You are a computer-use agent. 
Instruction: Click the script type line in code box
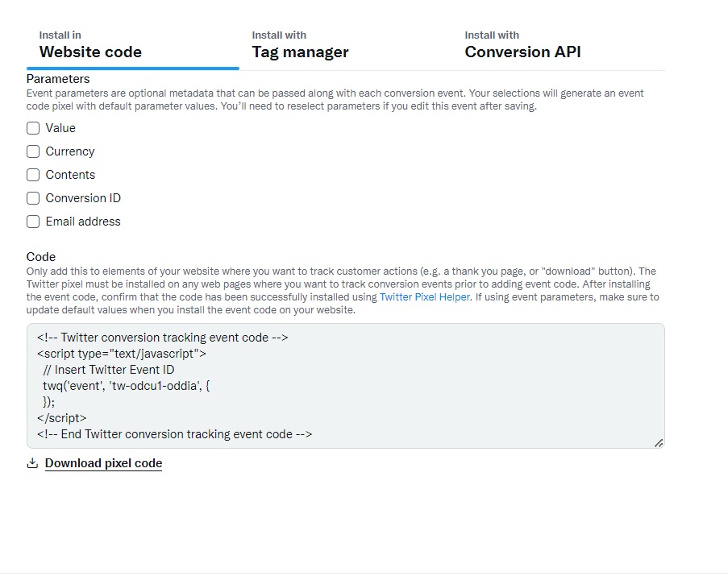(122, 354)
